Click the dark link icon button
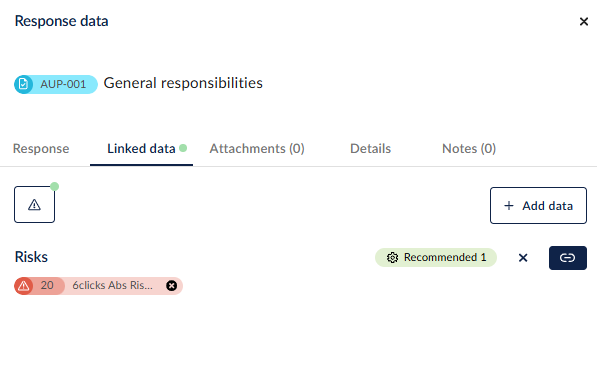The width and height of the screenshot is (597, 387). coord(568,258)
